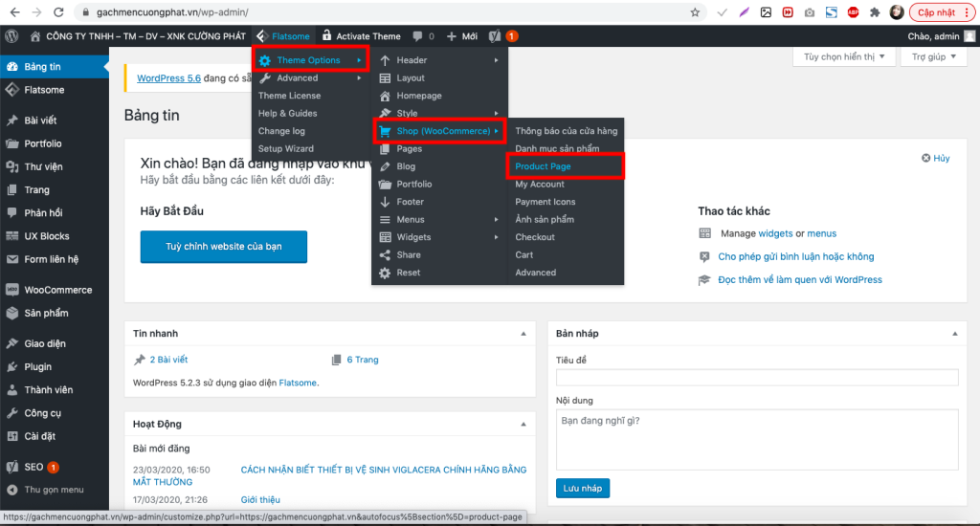Image resolution: width=980 pixels, height=526 pixels.
Task: Choose Checkout in the Shop submenu
Action: click(x=535, y=237)
